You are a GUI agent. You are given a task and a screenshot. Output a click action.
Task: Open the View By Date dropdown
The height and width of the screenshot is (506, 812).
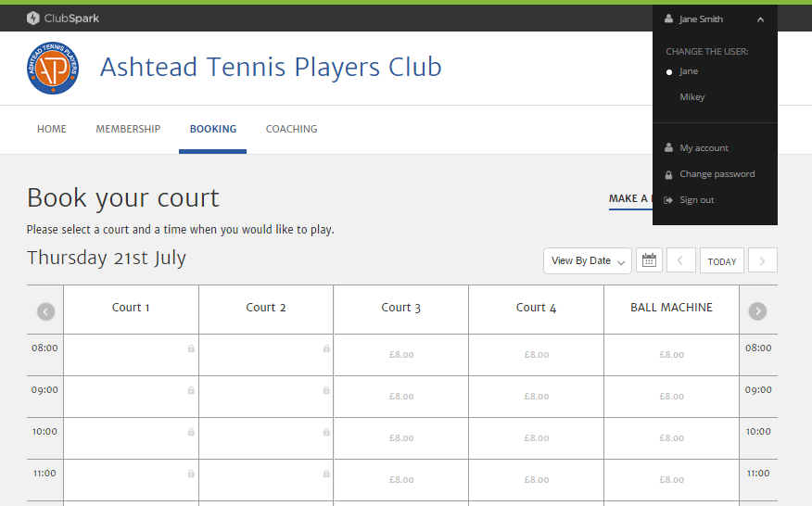click(588, 261)
